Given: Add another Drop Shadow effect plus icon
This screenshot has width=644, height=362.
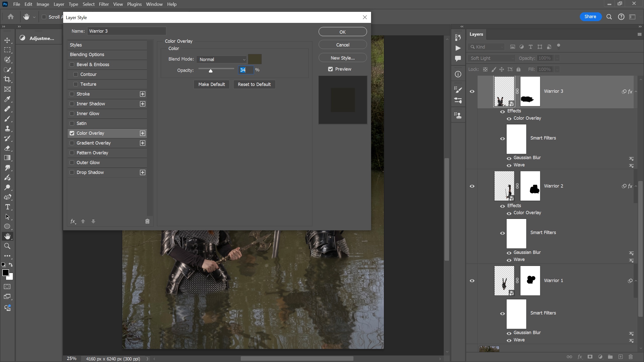Looking at the screenshot, I should [x=143, y=172].
